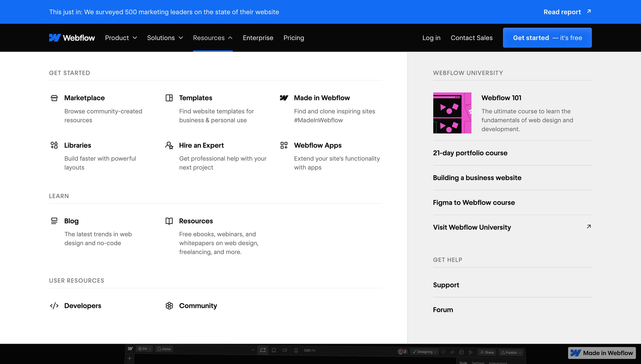Click the Made in Webflow logo icon

point(284,98)
